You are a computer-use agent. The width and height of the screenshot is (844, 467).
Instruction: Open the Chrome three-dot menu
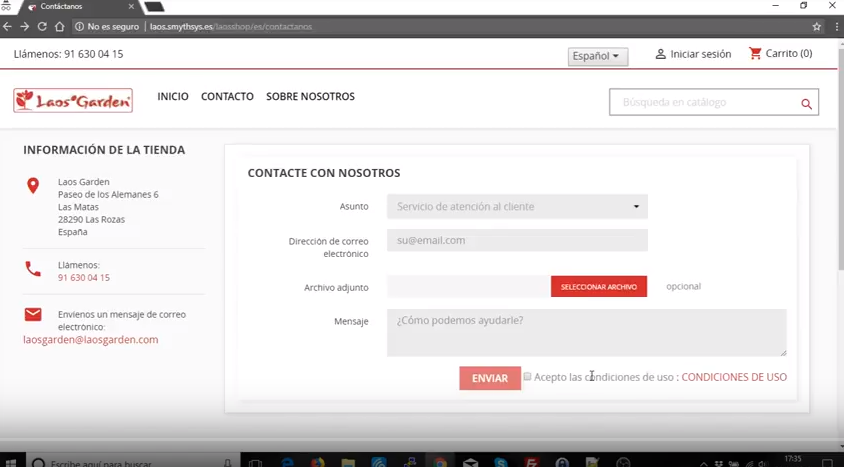[835, 27]
